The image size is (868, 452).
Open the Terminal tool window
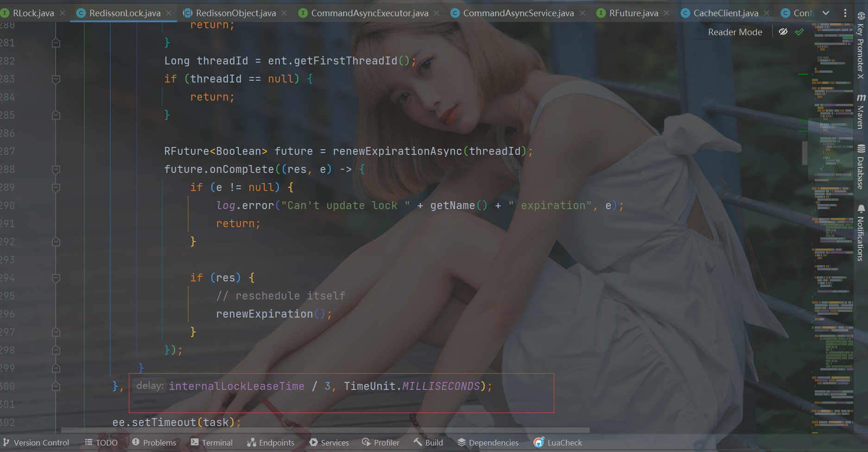[212, 443]
